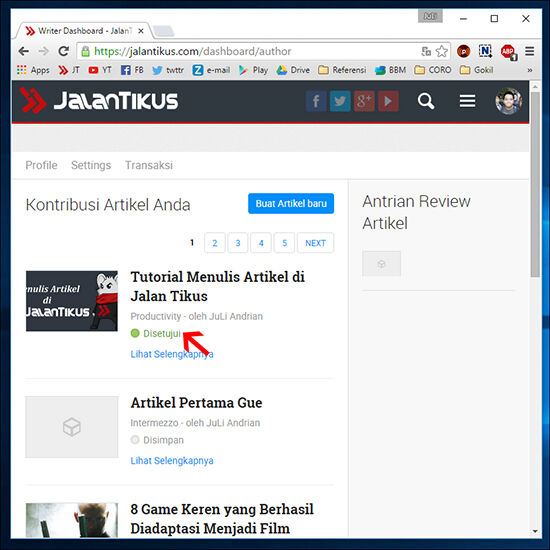Switch to the Settings tab
Image resolution: width=550 pixels, height=550 pixels.
click(91, 165)
